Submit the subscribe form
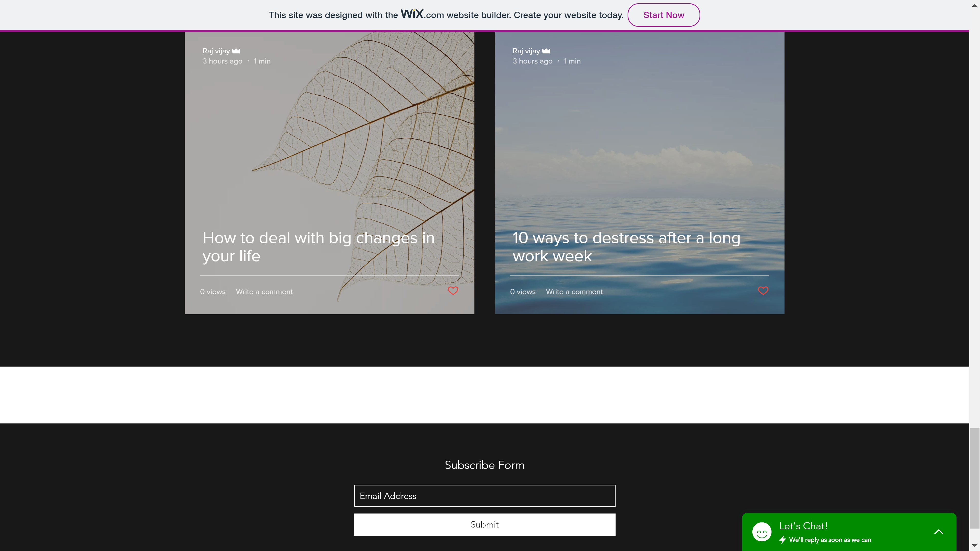The image size is (980, 551). coord(484,524)
